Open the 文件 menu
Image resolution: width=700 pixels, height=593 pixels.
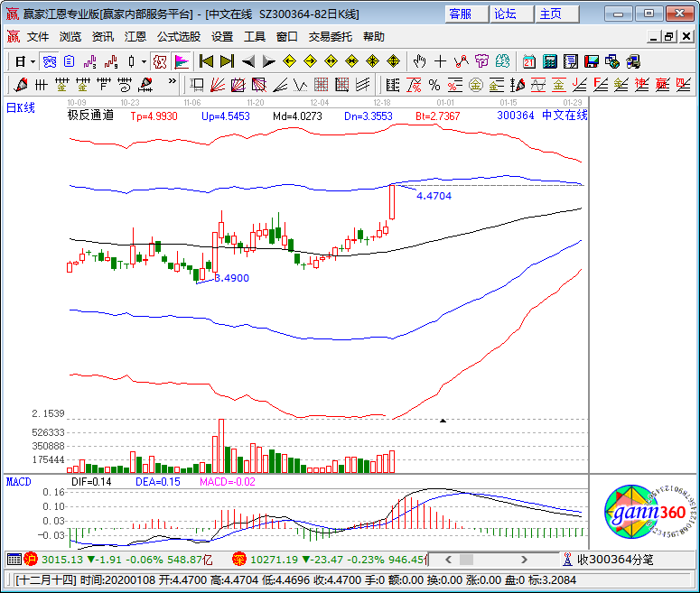coord(38,37)
